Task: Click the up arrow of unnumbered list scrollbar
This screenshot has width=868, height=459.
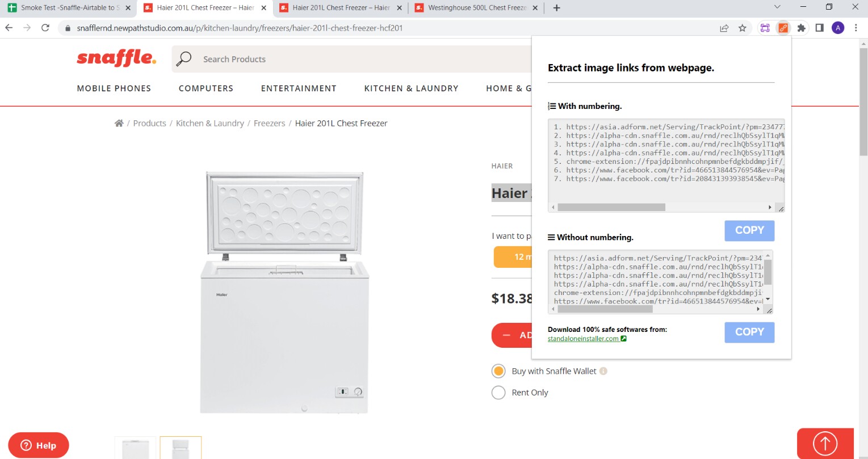Action: [x=768, y=255]
